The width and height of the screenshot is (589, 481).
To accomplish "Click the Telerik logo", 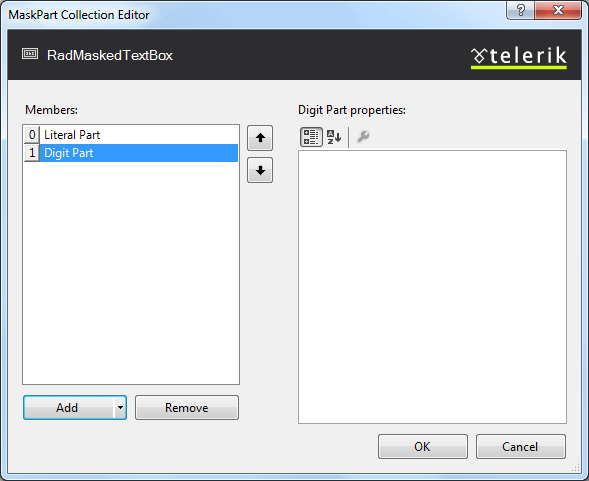I will [x=519, y=57].
